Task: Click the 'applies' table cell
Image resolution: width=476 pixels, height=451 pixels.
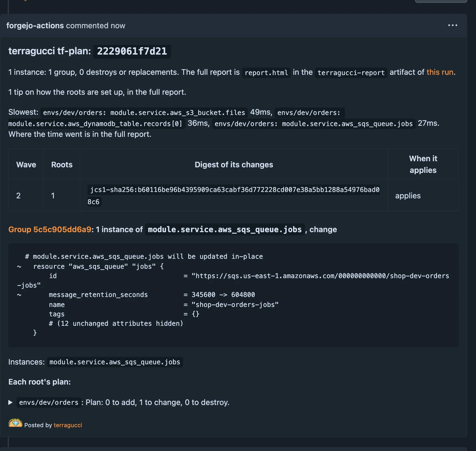Action: click(x=408, y=196)
